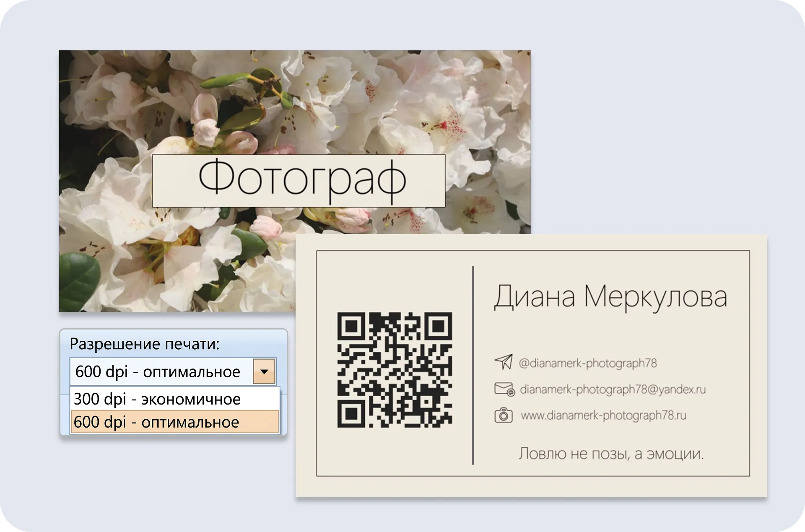
Task: Click the dianamerk-photograph78@yandex.ru email text
Action: point(613,389)
